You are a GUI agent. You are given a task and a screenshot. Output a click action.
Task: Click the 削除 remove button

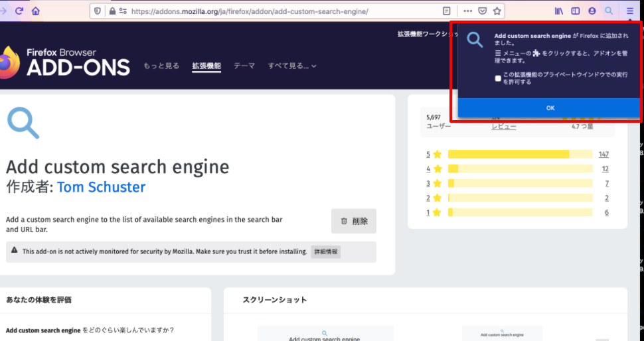[354, 221]
